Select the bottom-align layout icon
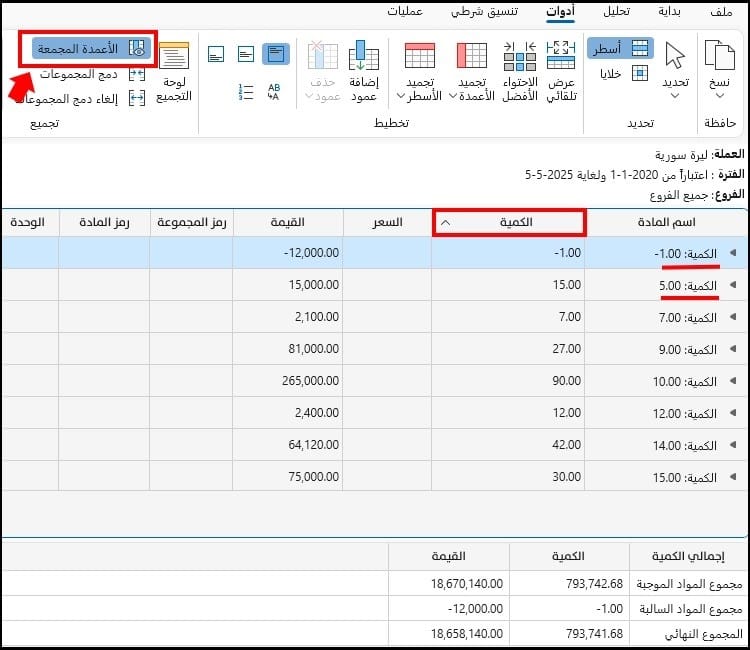The image size is (750, 650). 216,54
